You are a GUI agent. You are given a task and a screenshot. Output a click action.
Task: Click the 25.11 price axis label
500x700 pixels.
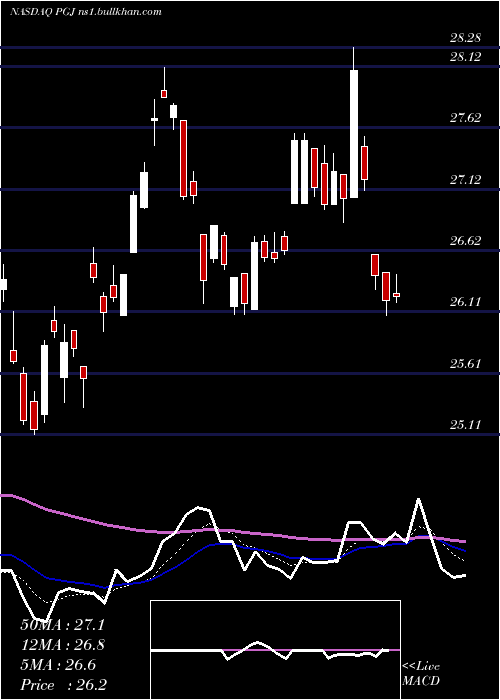point(465,425)
